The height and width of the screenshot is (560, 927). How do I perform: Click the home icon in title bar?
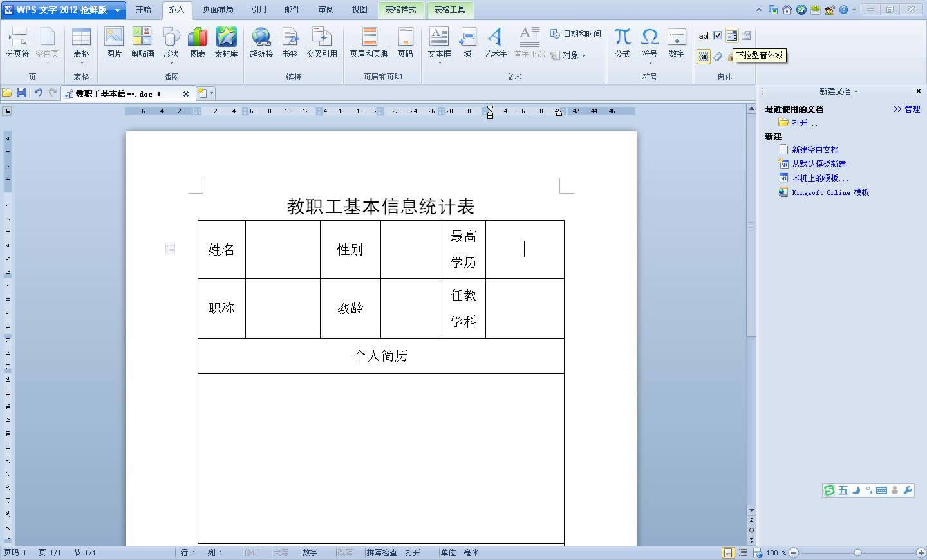point(787,10)
